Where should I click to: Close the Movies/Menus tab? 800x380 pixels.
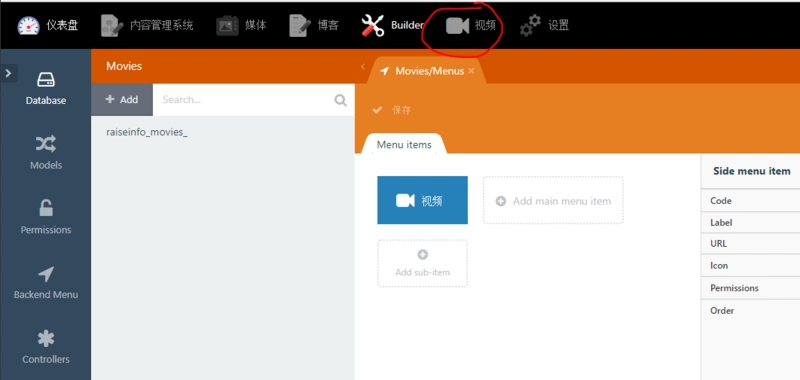point(471,71)
